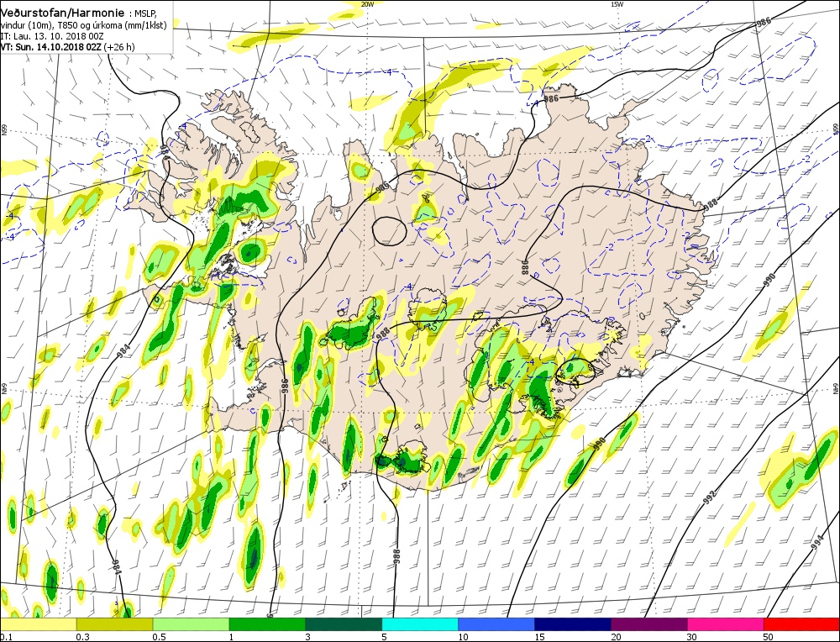
Task: Click the 'Veðurstofan/Harmonie' title text
Action: (63, 13)
